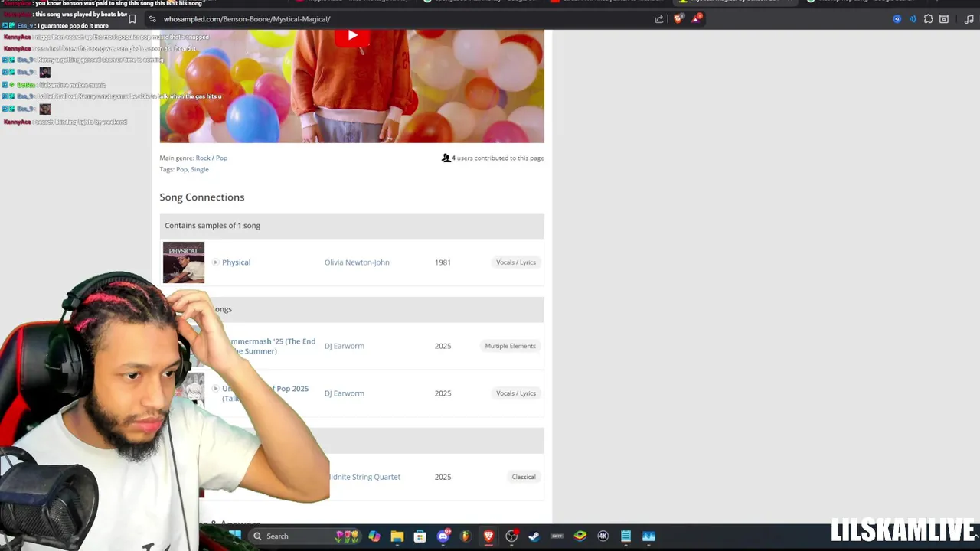Click Vocals / Lyrics tag for Physical
The image size is (980, 551).
click(516, 262)
